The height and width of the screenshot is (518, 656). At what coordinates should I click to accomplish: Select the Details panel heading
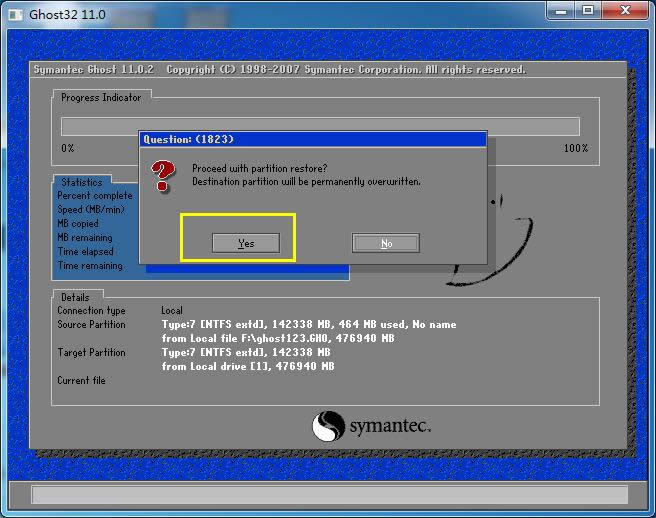[x=75, y=297]
